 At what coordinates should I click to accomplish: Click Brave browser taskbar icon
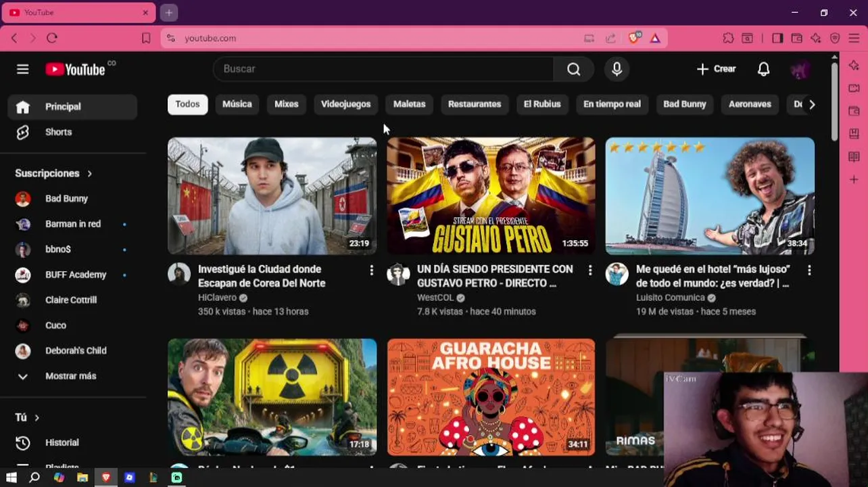point(106,478)
